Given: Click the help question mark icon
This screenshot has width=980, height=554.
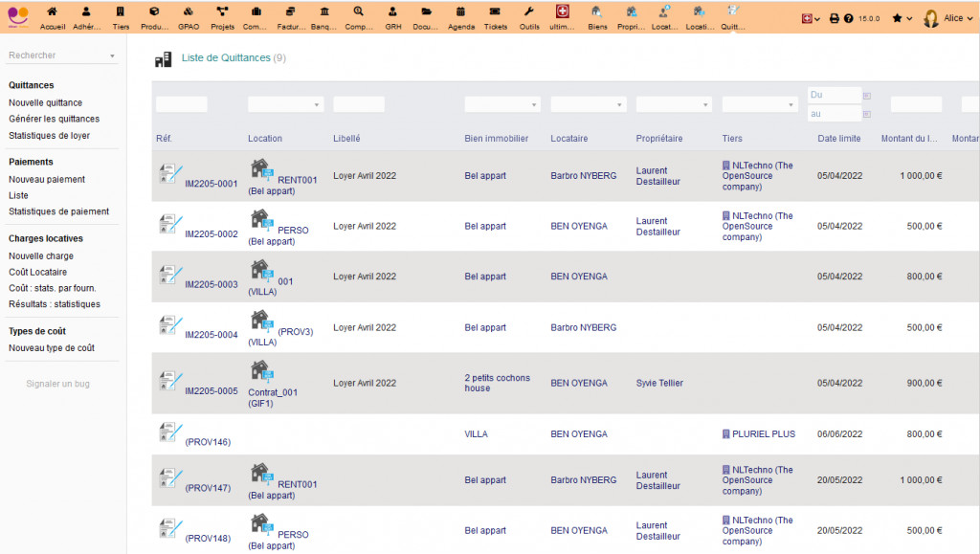Looking at the screenshot, I should 848,18.
